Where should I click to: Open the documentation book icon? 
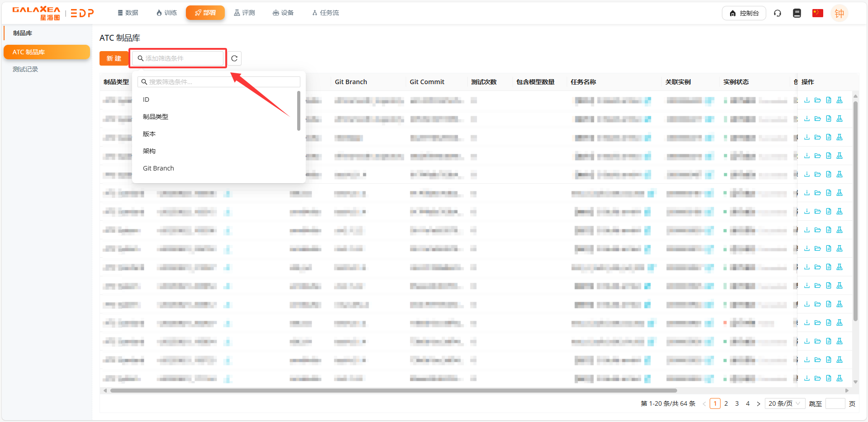pos(797,13)
